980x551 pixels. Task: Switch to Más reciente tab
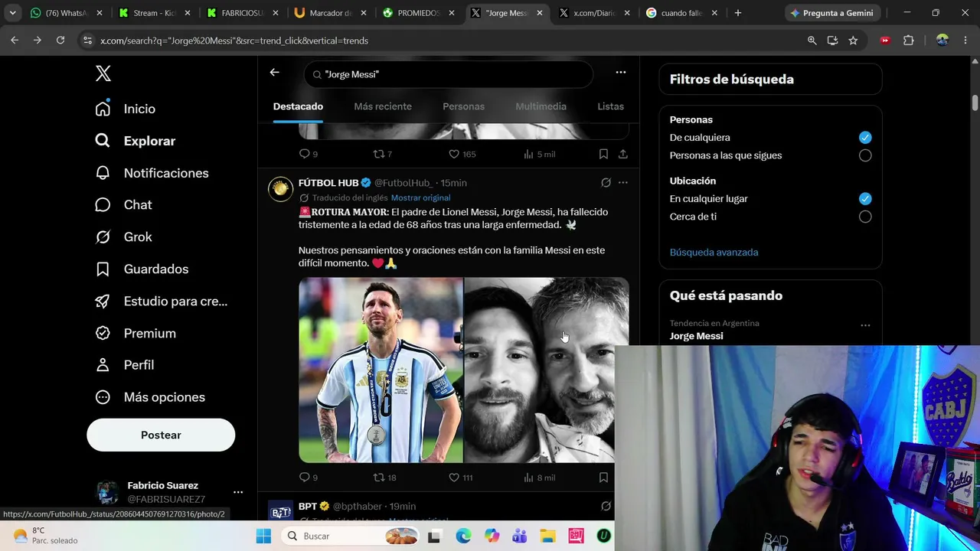(383, 106)
